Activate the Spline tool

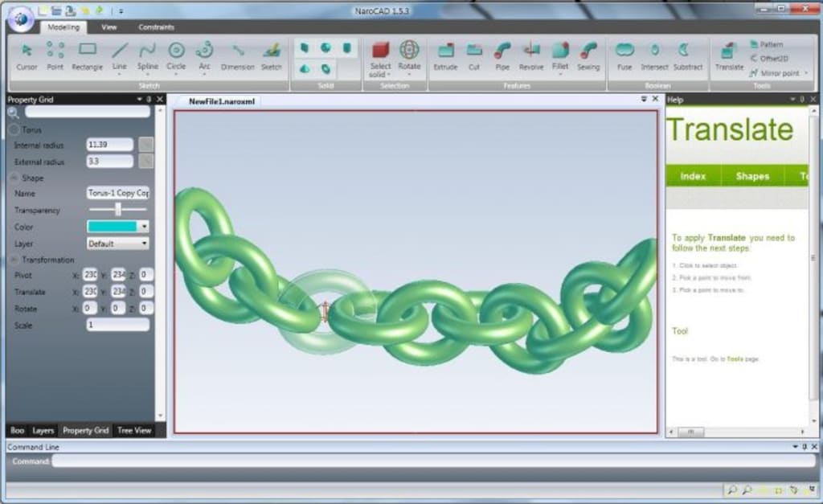148,57
